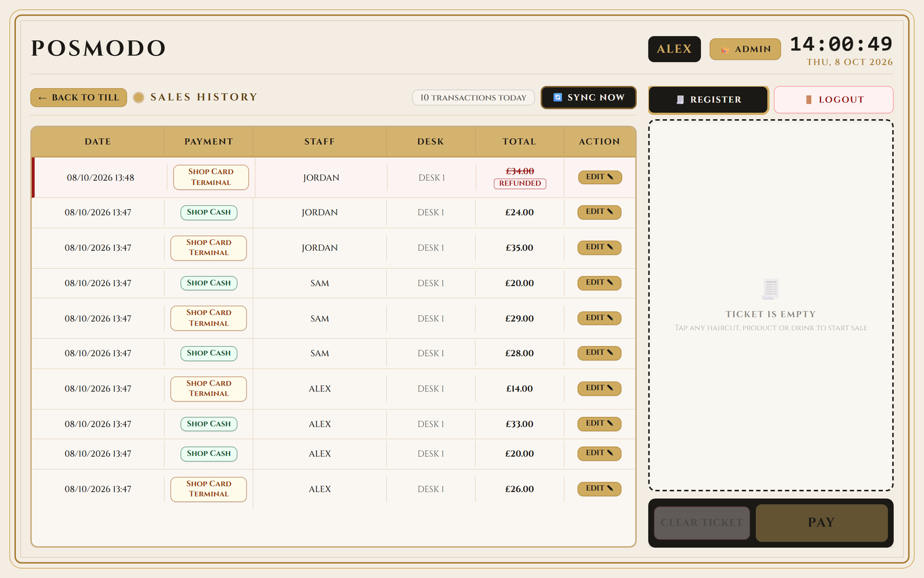Click Shop Card Terminal tag in £26.00 row

pos(208,489)
